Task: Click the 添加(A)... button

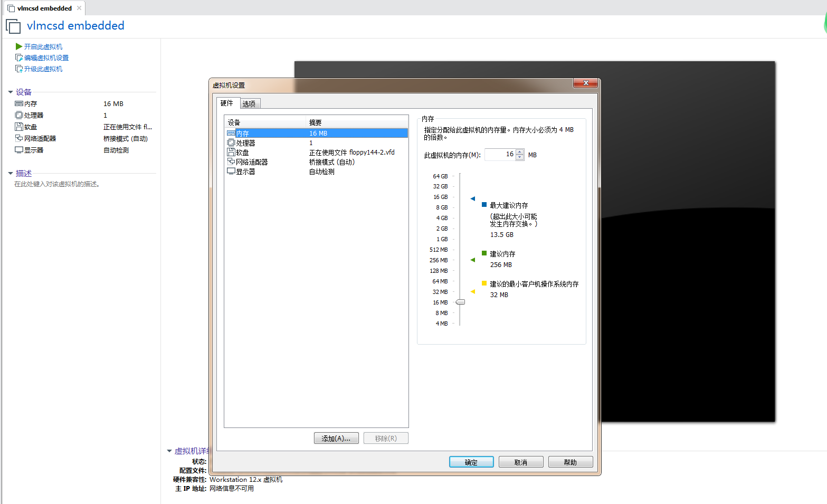Action: click(x=336, y=438)
